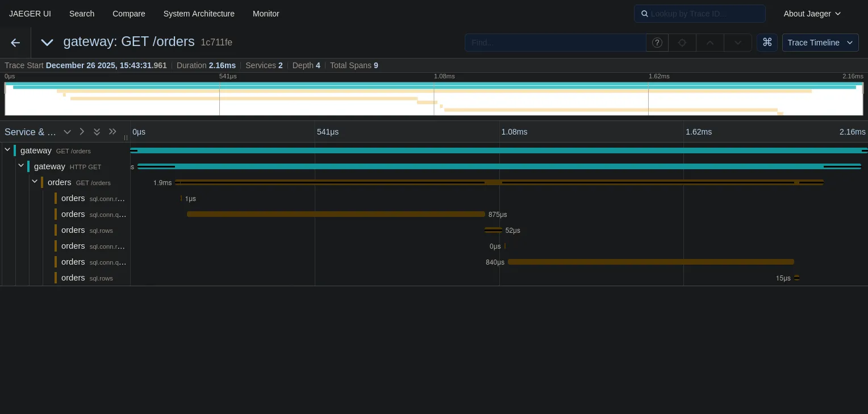868x414 pixels.
Task: Click inside the timeline minimap overview
Action: pos(434,99)
